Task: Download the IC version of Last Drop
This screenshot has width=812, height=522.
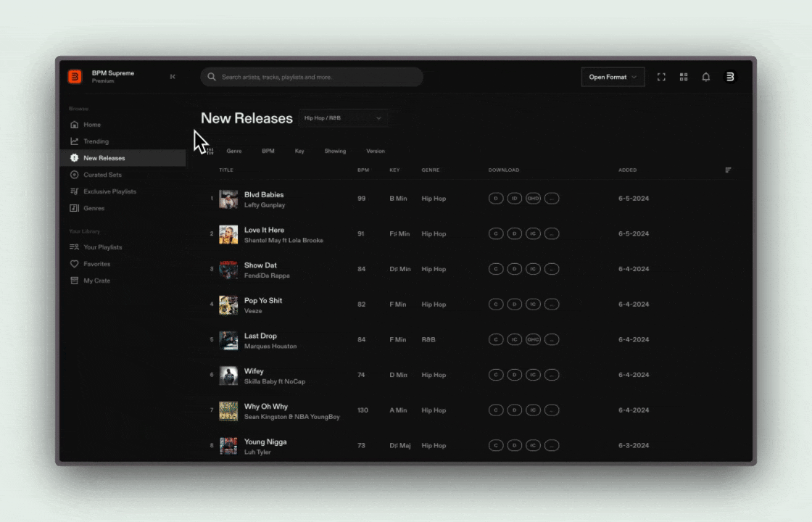Action: (514, 339)
